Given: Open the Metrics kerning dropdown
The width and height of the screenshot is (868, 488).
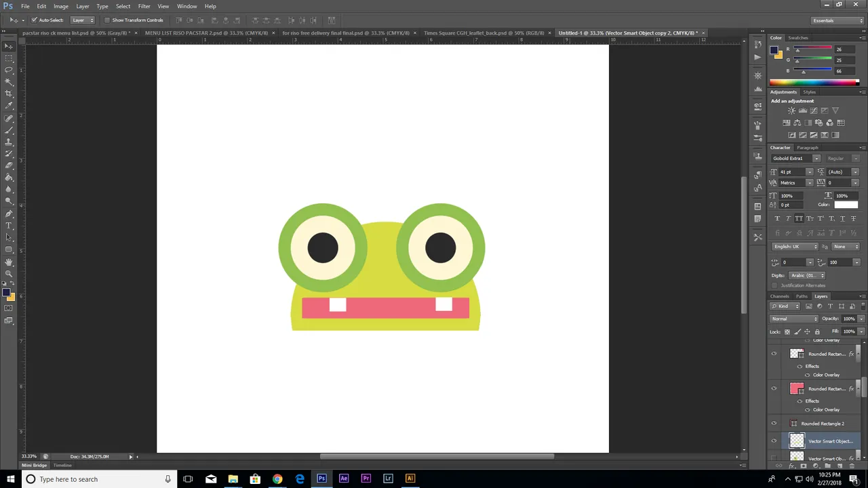Looking at the screenshot, I should (809, 182).
